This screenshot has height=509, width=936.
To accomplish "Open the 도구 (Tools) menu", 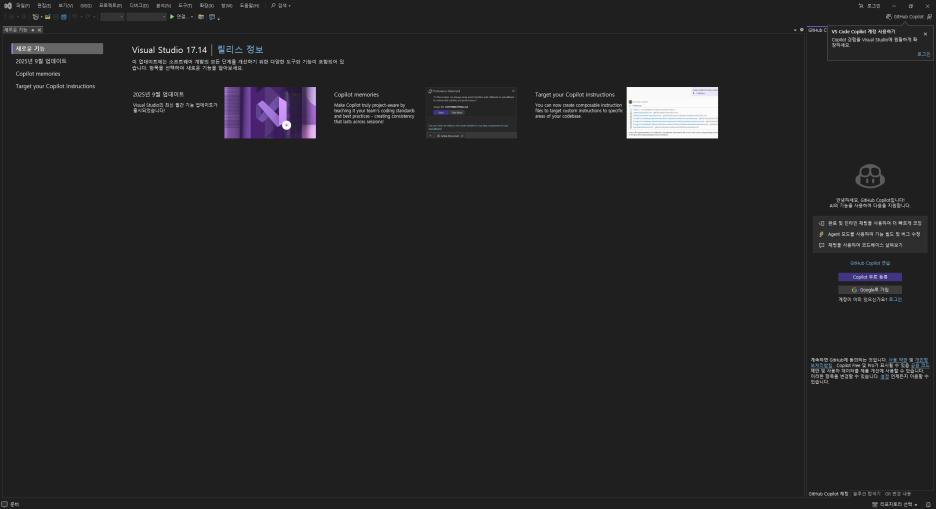I will click(185, 5).
